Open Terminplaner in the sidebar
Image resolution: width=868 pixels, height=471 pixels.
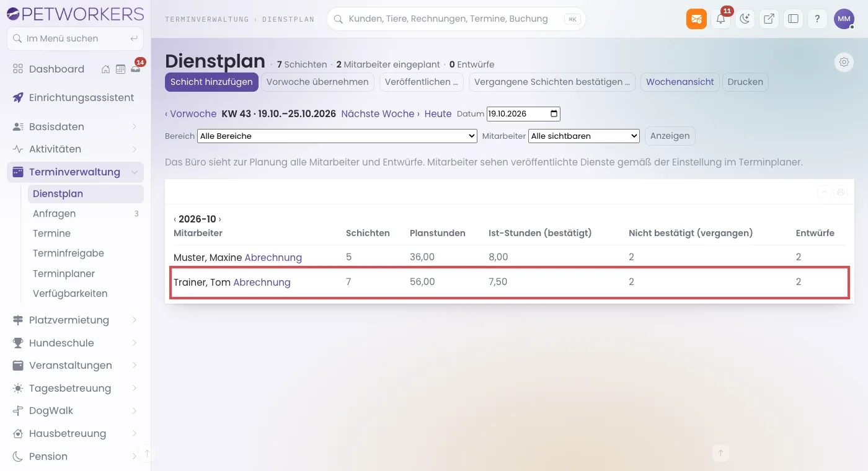[86, 273]
